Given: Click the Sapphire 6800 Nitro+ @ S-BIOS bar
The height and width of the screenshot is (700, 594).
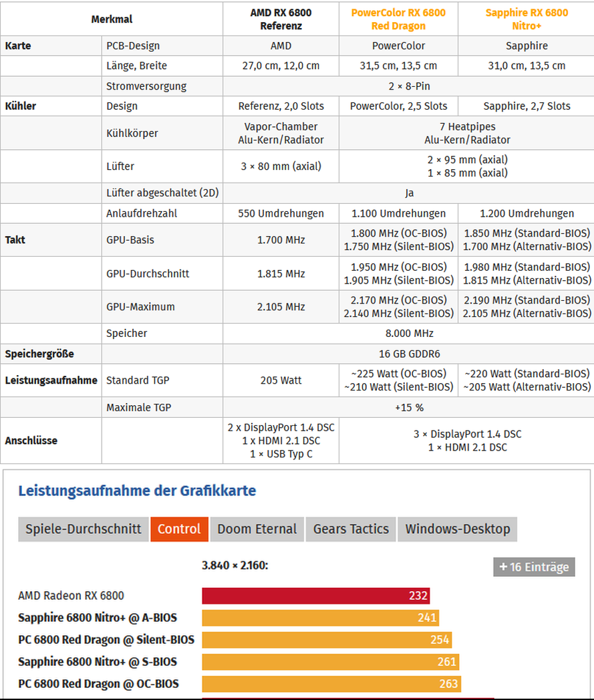Looking at the screenshot, I should 330,662.
